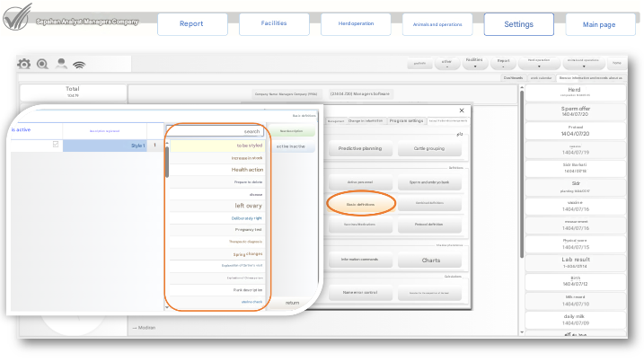Viewport: 644px width, 362px height.
Task: Open the Sperm offer item in right panel
Action: click(576, 111)
